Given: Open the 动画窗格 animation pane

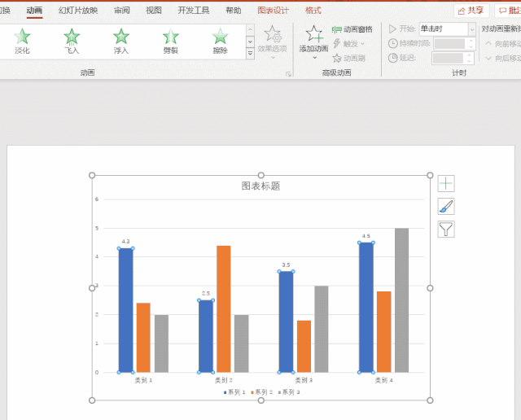Looking at the screenshot, I should click(x=352, y=29).
